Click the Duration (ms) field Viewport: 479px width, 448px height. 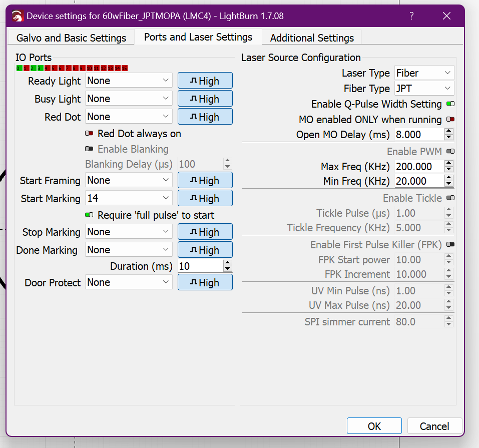coord(200,266)
